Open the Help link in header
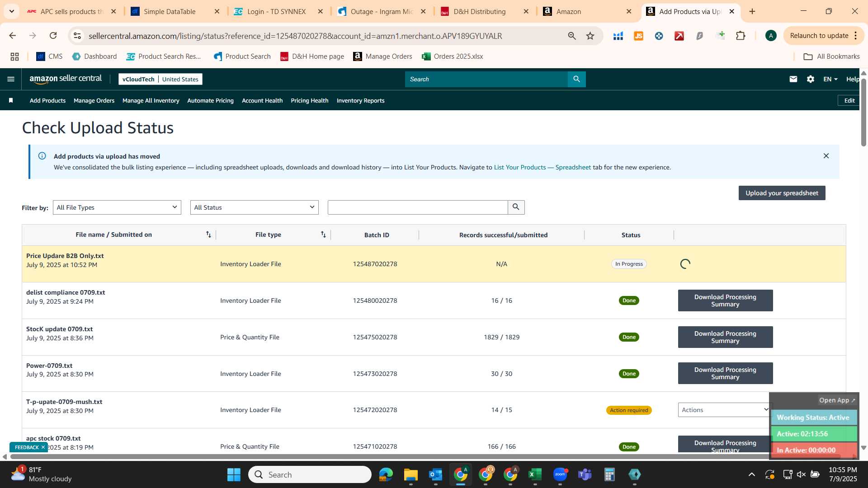 853,79
